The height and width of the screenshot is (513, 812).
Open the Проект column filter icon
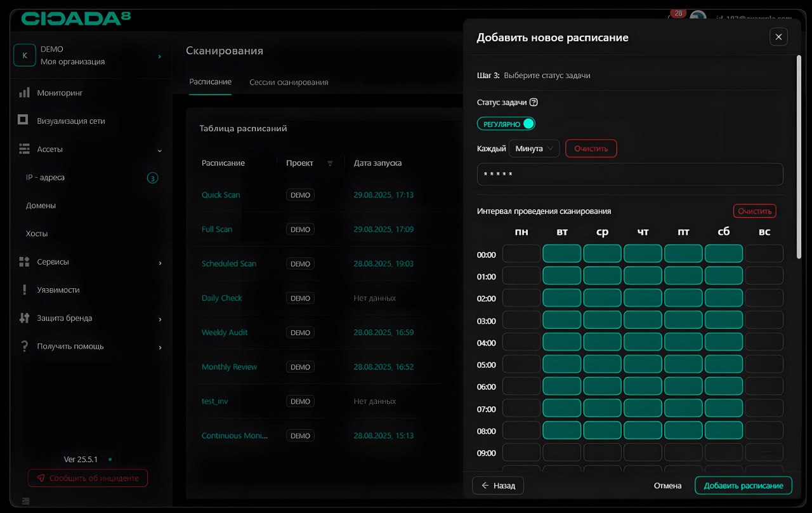[x=330, y=163]
